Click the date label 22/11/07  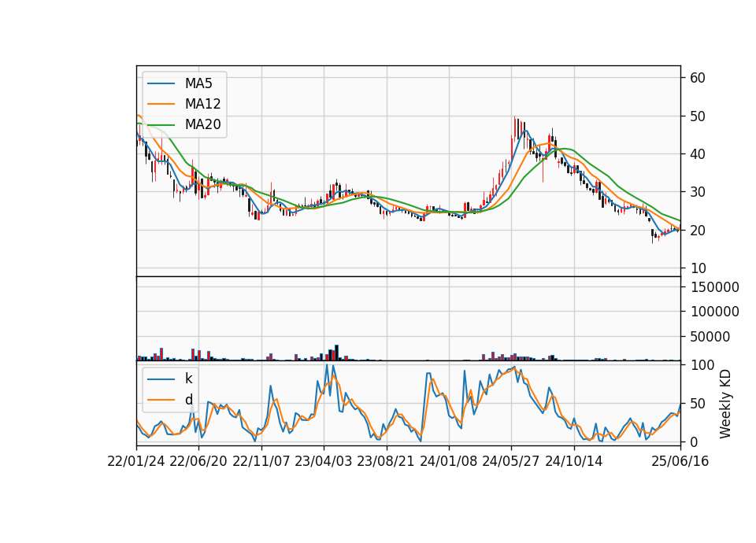pyautogui.click(x=261, y=461)
